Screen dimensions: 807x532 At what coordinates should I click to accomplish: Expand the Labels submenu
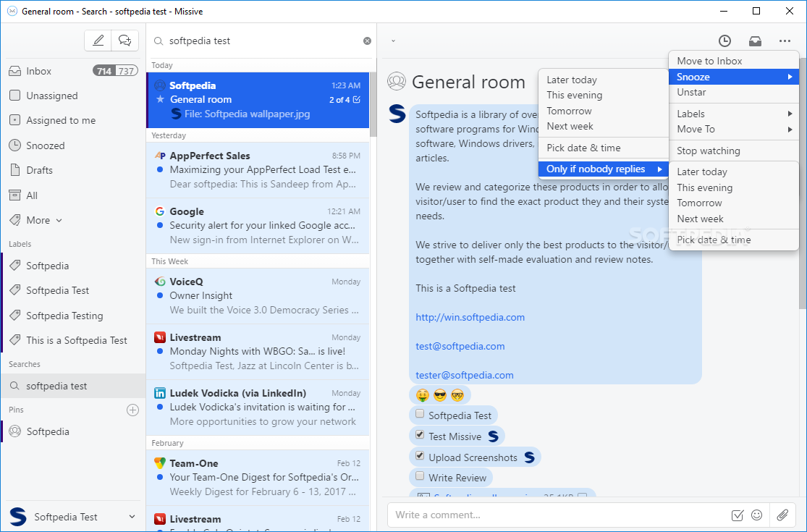tap(734, 114)
